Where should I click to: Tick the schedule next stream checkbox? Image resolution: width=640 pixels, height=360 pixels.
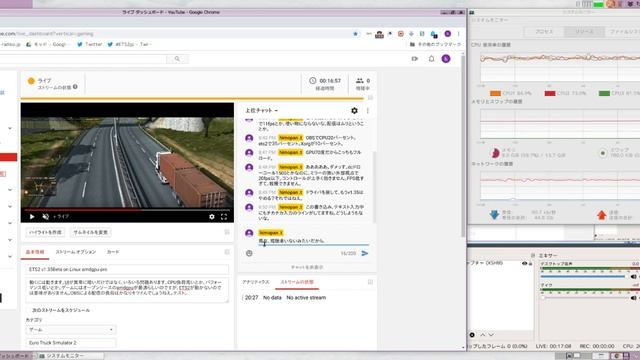[x=28, y=310]
